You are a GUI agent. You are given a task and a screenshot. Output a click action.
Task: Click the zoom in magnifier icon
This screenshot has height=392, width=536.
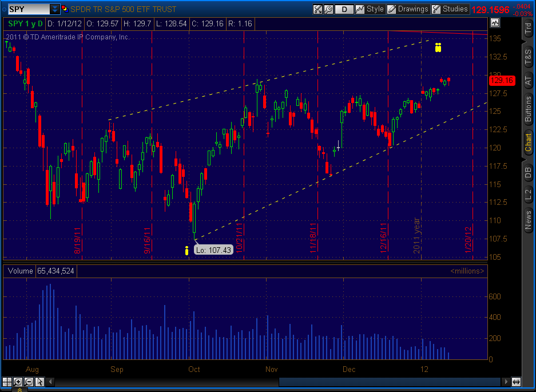[18, 381]
